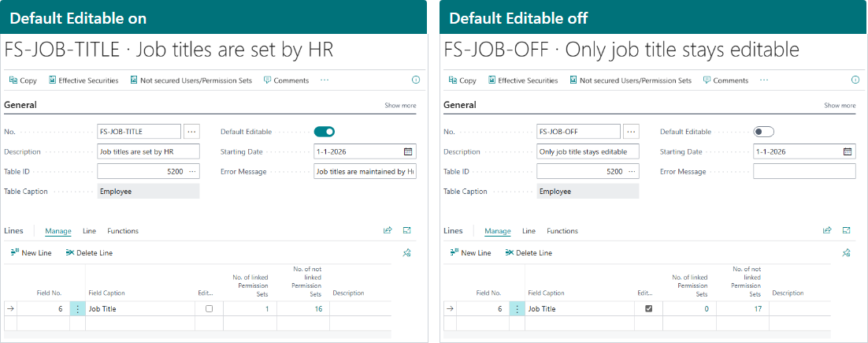The width and height of the screenshot is (868, 343).
Task: Click New Line in FS-JOB-OFF Lines
Action: pyautogui.click(x=470, y=252)
